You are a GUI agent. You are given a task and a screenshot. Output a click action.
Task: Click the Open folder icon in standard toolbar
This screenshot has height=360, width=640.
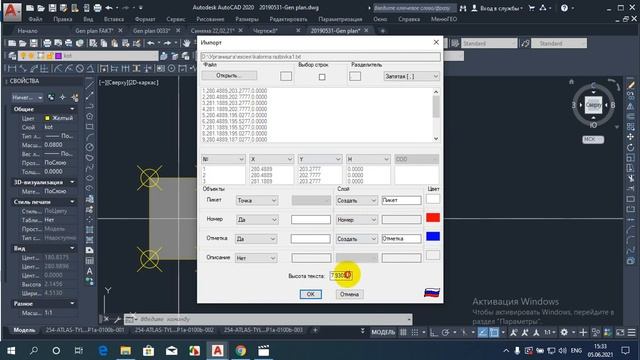coord(23,43)
